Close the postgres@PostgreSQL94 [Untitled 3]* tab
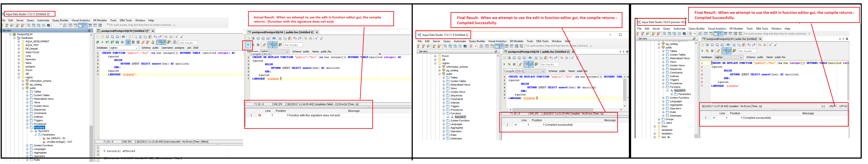Viewport: 868px width, 164px height. point(153,31)
